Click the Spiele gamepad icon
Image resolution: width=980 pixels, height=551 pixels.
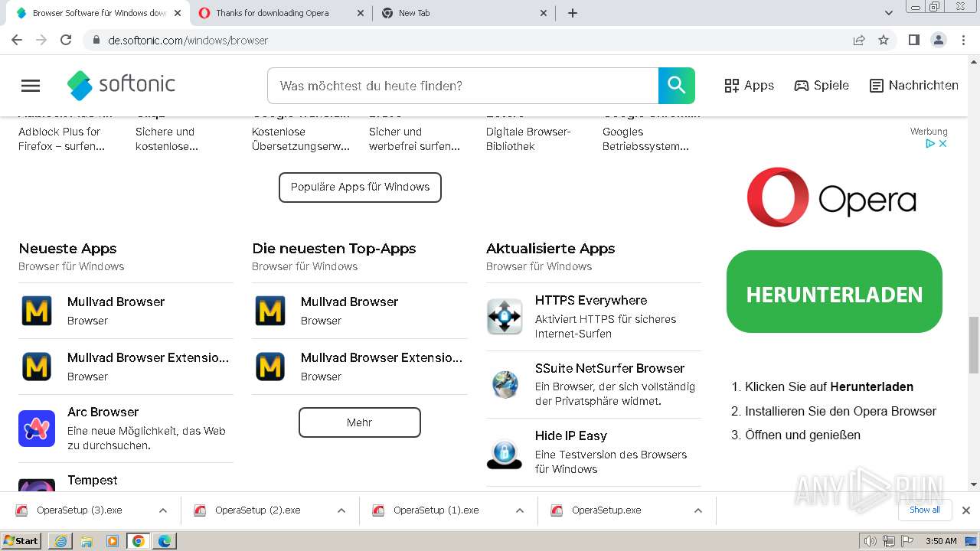(802, 86)
